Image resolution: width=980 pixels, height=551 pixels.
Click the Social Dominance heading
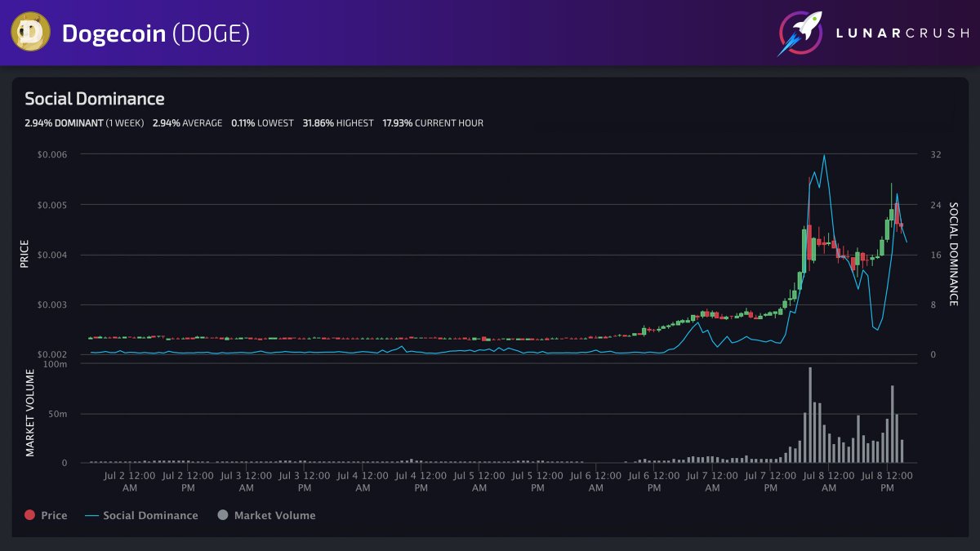click(95, 99)
